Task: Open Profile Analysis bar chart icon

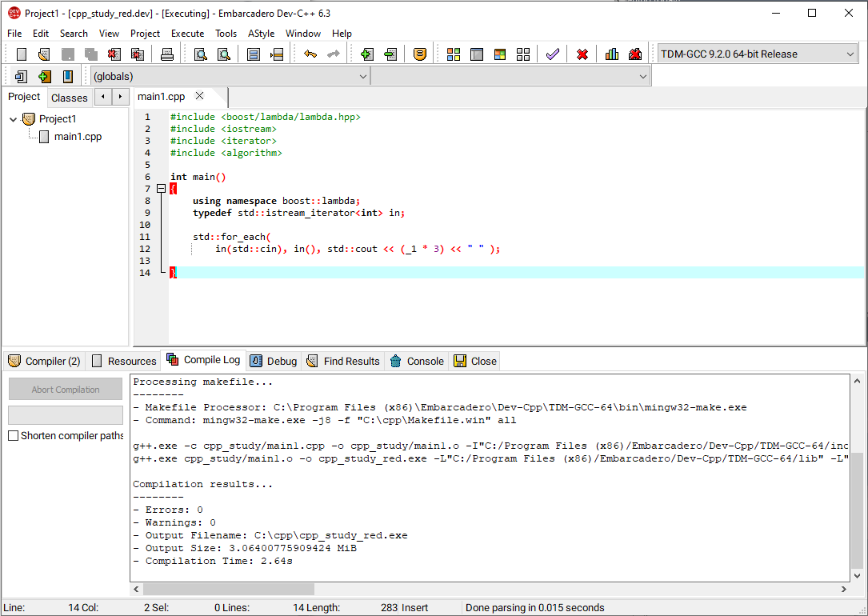Action: point(612,54)
